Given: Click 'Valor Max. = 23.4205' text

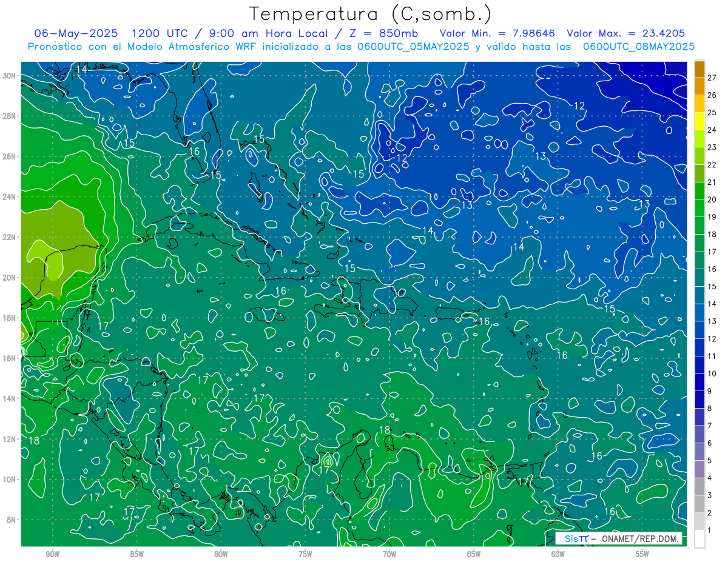Looking at the screenshot, I should (x=626, y=33).
